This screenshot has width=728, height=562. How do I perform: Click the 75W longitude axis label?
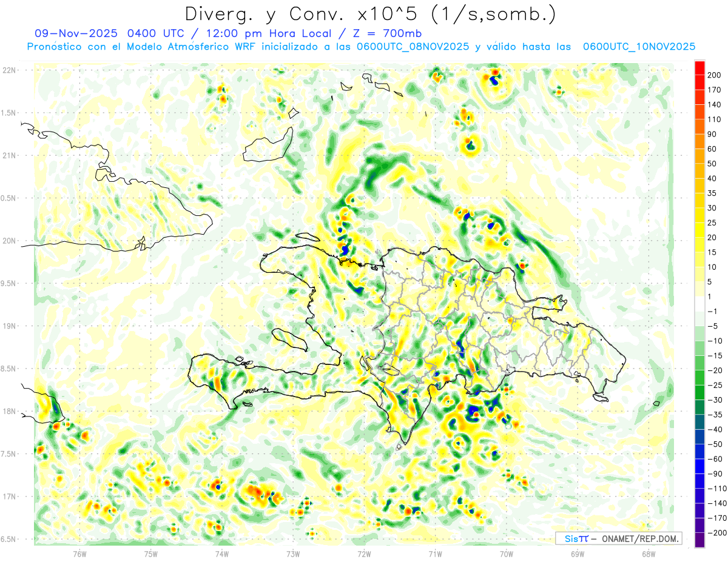[x=151, y=554]
